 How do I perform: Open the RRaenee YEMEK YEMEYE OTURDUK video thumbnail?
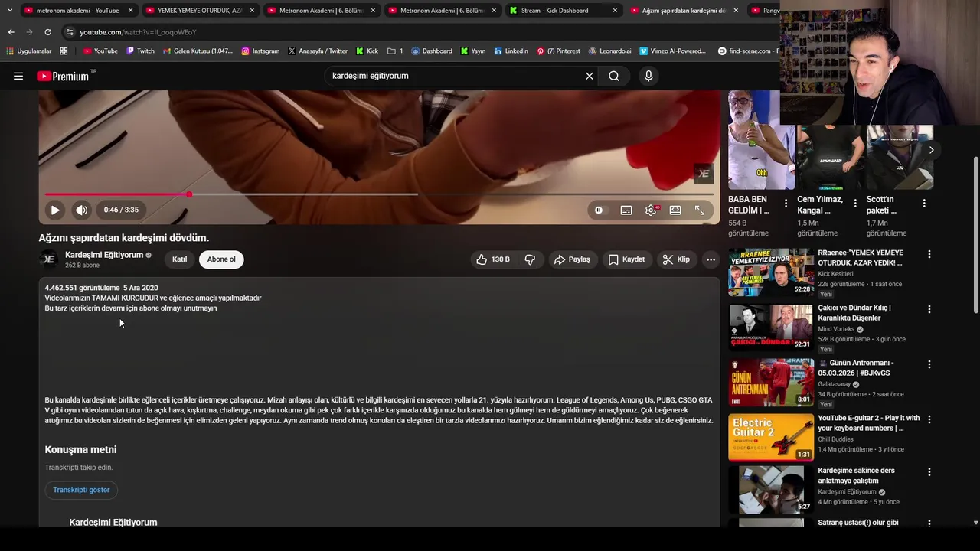[x=771, y=272]
